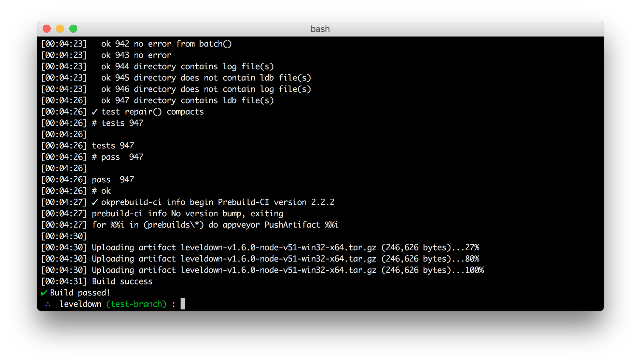The height and width of the screenshot is (364, 641).
Task: Click the green fullscreen window button
Action: coord(73,29)
